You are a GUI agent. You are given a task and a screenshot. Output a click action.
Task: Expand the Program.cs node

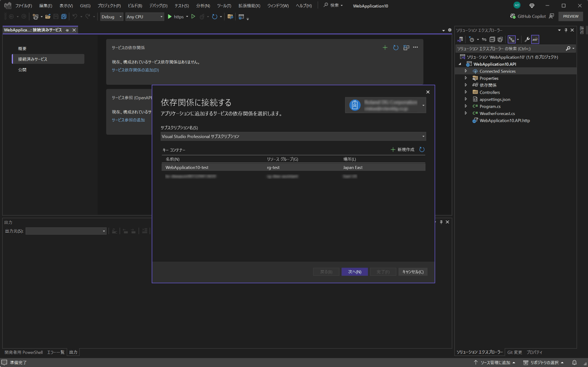point(466,106)
